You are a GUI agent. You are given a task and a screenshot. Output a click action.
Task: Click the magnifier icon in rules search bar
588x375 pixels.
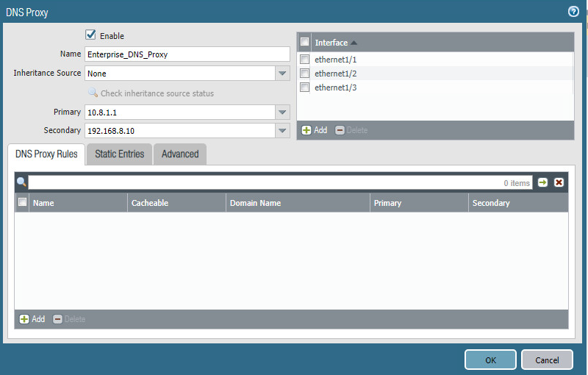22,182
